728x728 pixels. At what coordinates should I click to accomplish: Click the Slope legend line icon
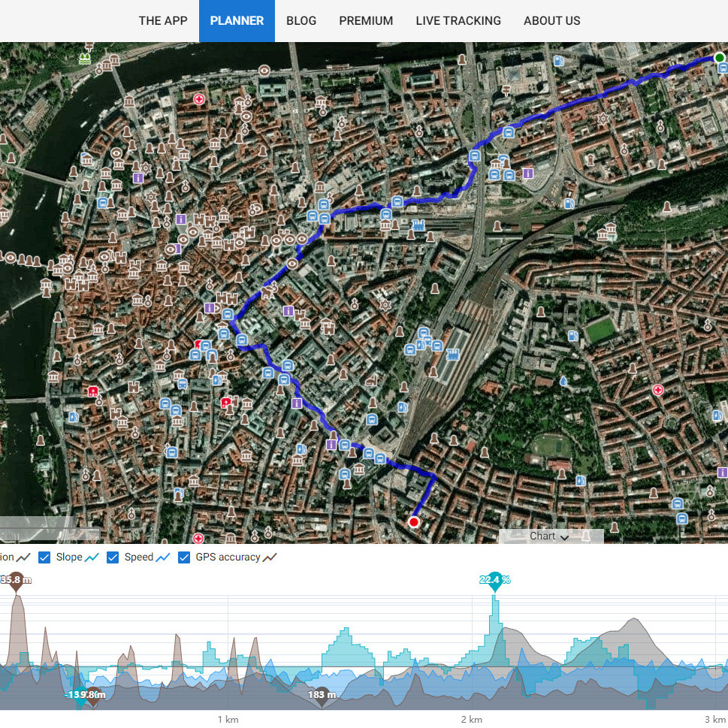click(92, 557)
